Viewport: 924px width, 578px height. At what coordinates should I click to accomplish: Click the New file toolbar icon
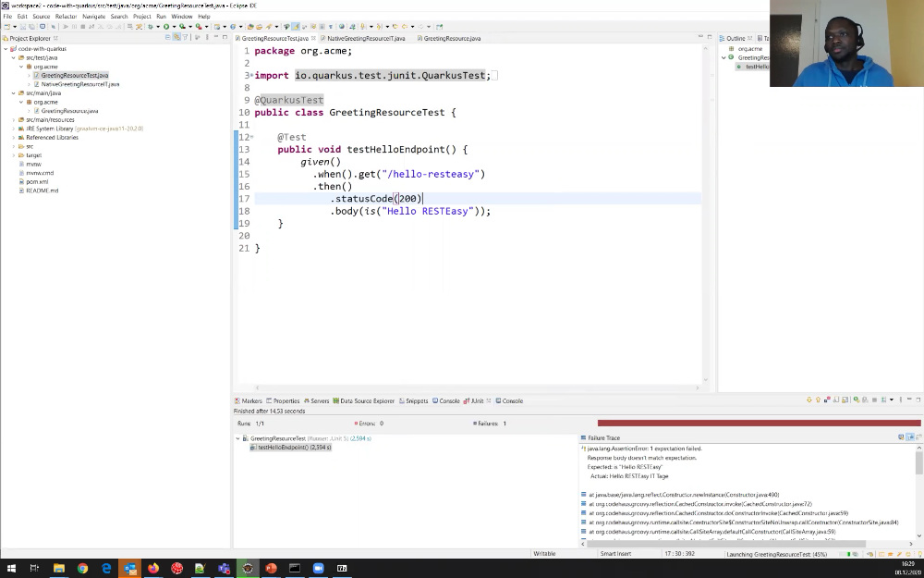click(x=7, y=27)
